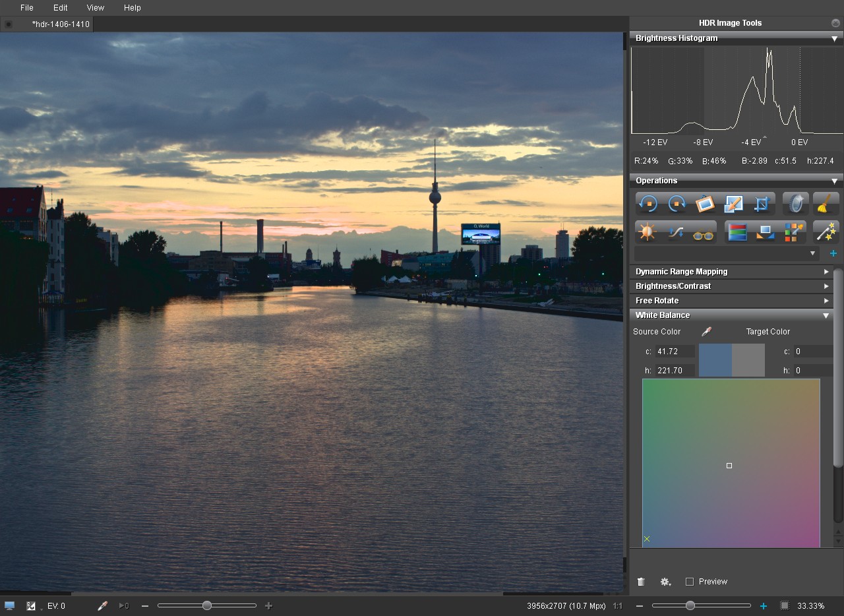Viewport: 844px width, 616px height.
Task: Toggle black and white display mode
Action: [30, 605]
